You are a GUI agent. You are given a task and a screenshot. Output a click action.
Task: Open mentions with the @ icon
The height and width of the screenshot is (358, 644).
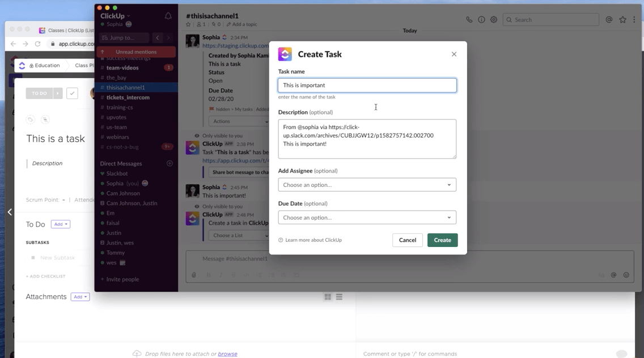click(x=609, y=20)
